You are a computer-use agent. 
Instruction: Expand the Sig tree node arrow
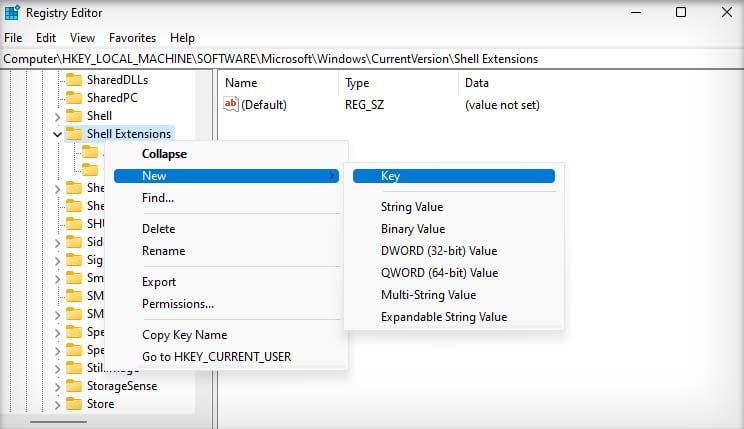coord(57,261)
